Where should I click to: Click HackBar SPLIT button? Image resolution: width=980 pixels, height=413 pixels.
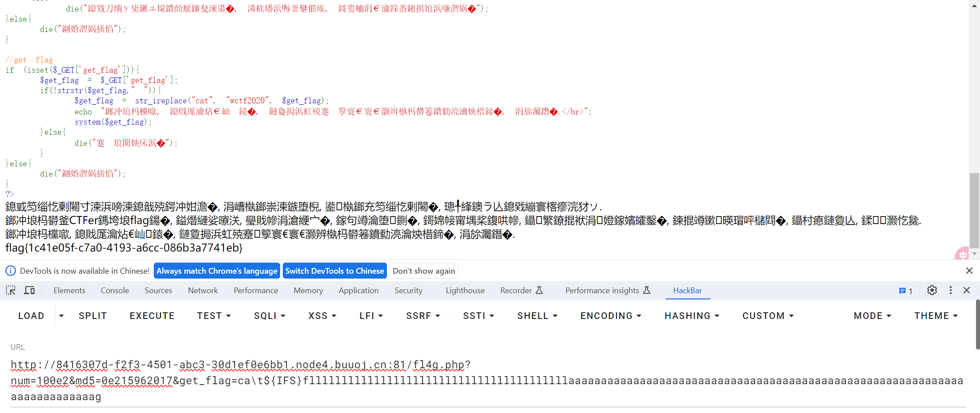pyautogui.click(x=93, y=316)
